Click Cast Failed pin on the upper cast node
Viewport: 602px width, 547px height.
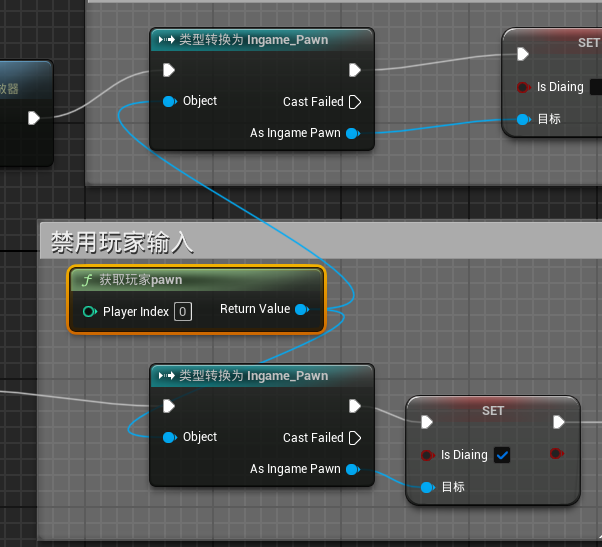click(x=355, y=102)
